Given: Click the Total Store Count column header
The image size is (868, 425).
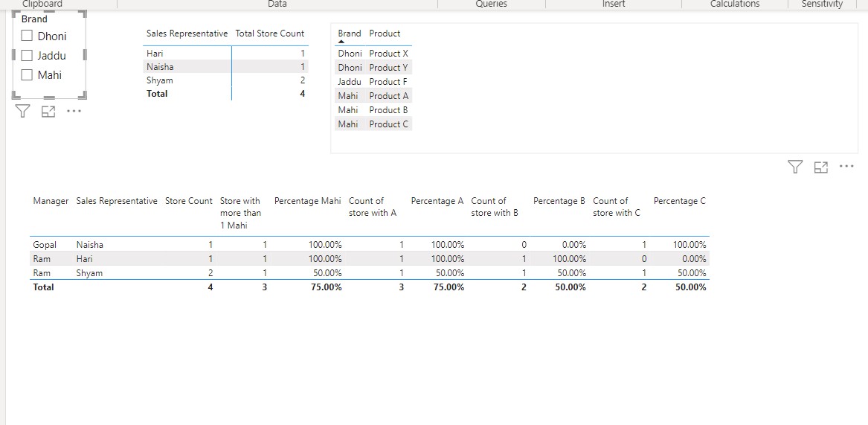Looking at the screenshot, I should [269, 33].
